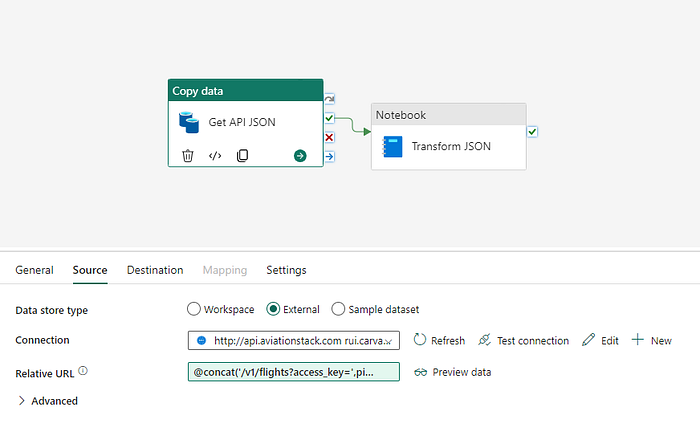Select the Sample dataset radio button
Screen dimensions: 700x448
338,309
